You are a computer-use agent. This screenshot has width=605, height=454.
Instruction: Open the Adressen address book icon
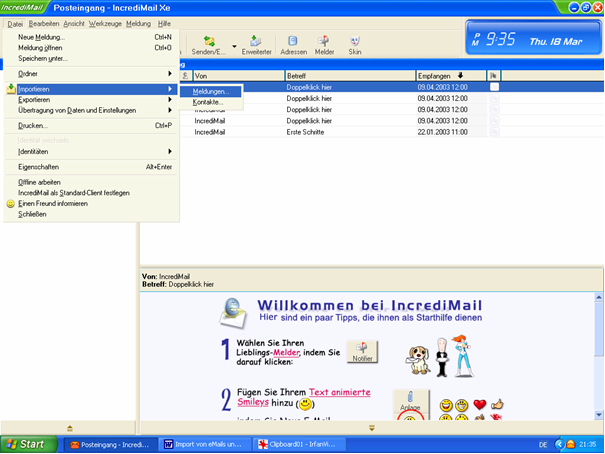(x=293, y=41)
